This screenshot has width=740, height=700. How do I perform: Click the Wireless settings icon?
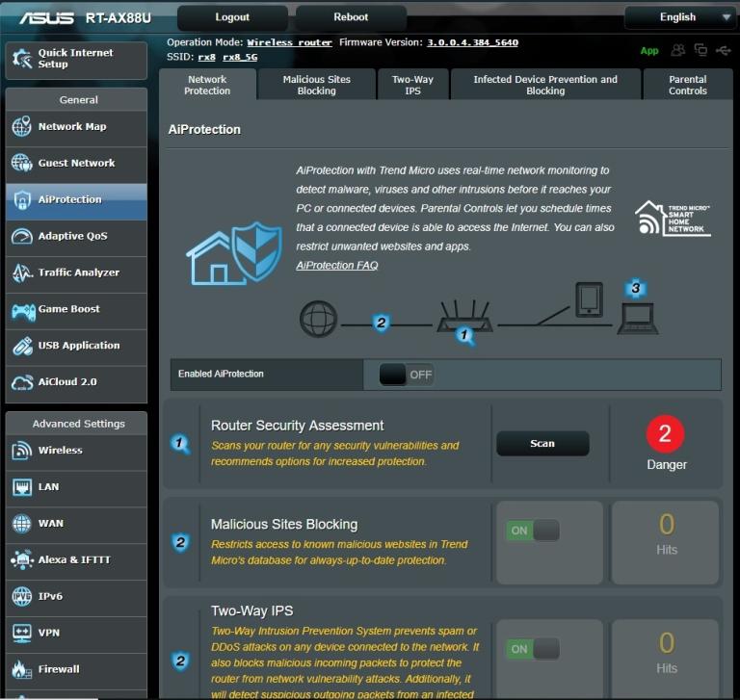tap(22, 451)
